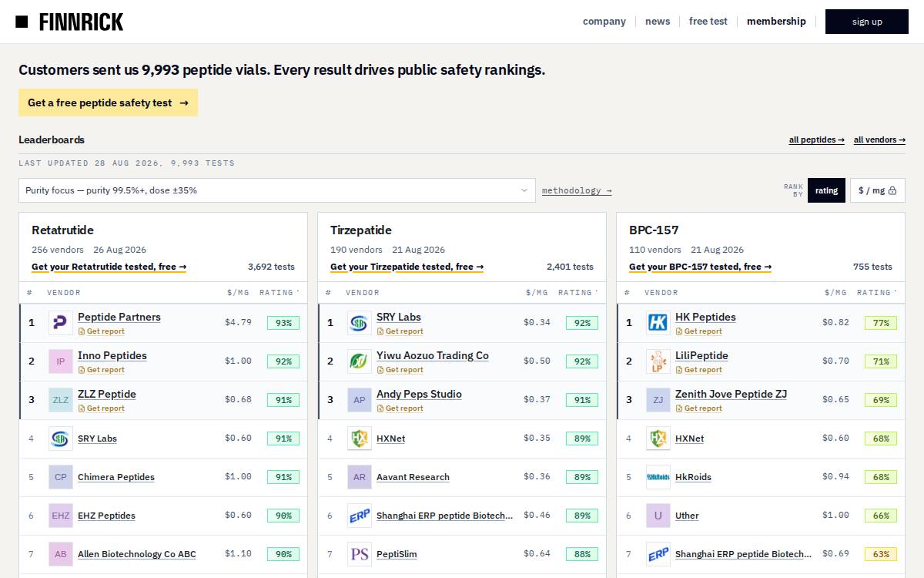This screenshot has width=924, height=578.
Task: Click HK Peptides 77% rating badge
Action: pos(881,323)
